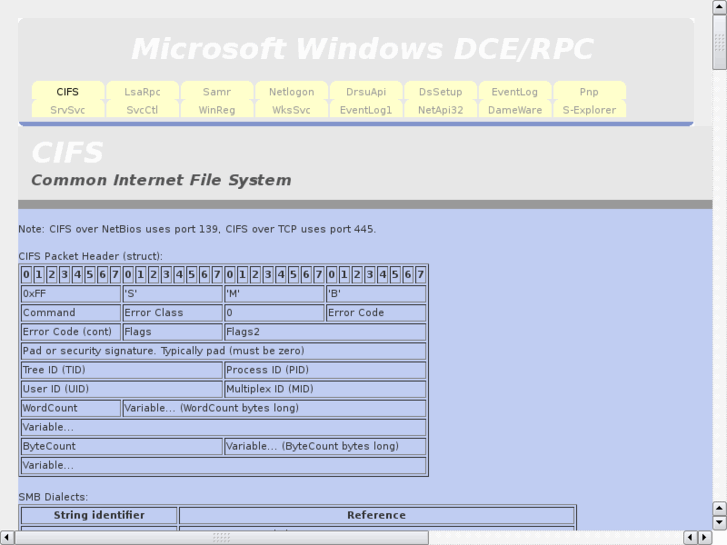Click the 'SMB Dialects:' label
The height and width of the screenshot is (545, 727).
click(53, 497)
